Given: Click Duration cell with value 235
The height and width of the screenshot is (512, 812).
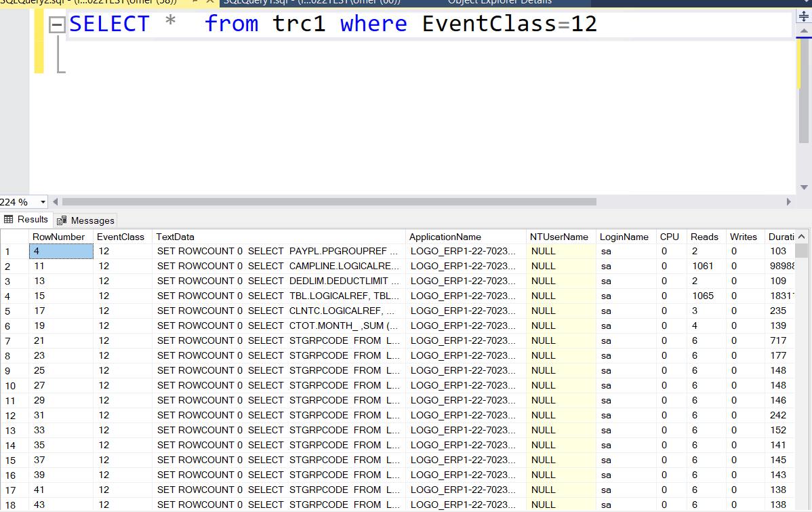Looking at the screenshot, I should [x=780, y=311].
